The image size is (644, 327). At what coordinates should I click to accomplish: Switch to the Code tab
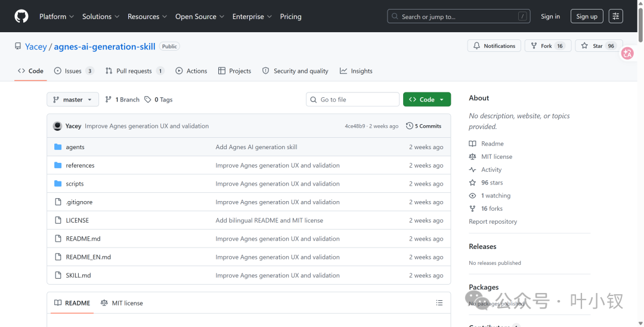click(x=30, y=70)
